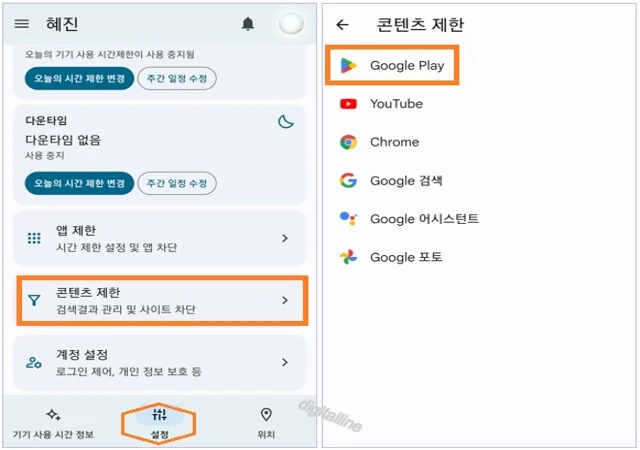Viewport: 640px width, 450px height.
Task: Select Google Play text entry
Action: (x=407, y=65)
